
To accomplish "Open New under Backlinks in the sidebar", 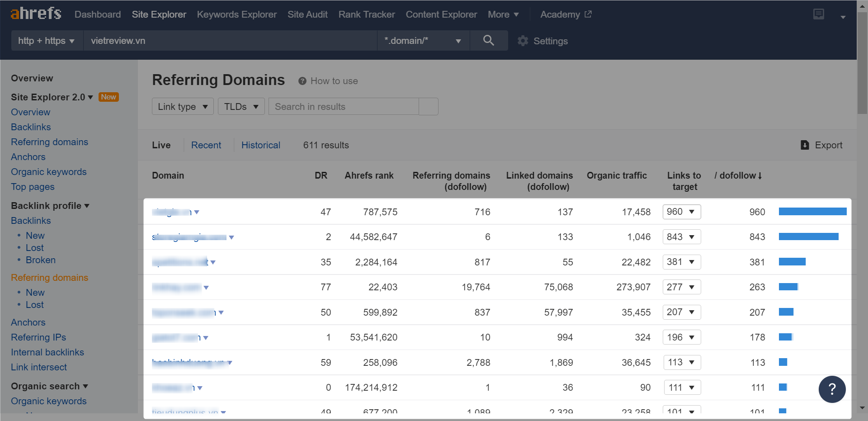I will tap(35, 236).
